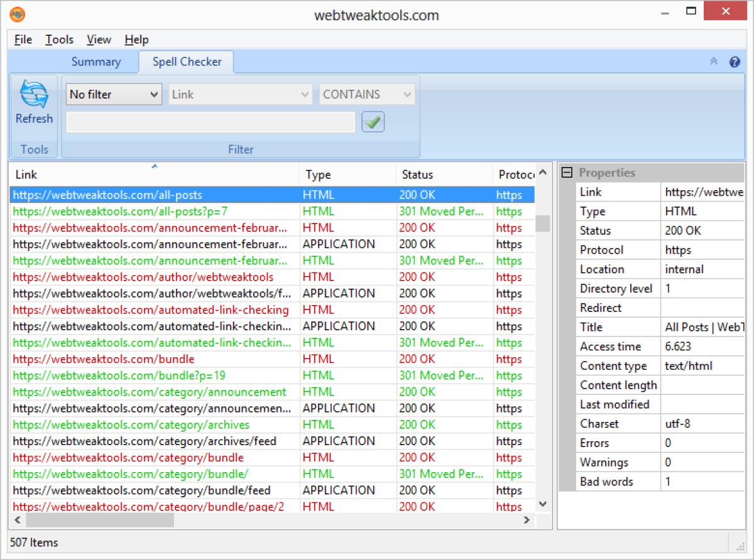The image size is (754, 560).
Task: Click the app logo icon in title bar
Action: coord(18,15)
